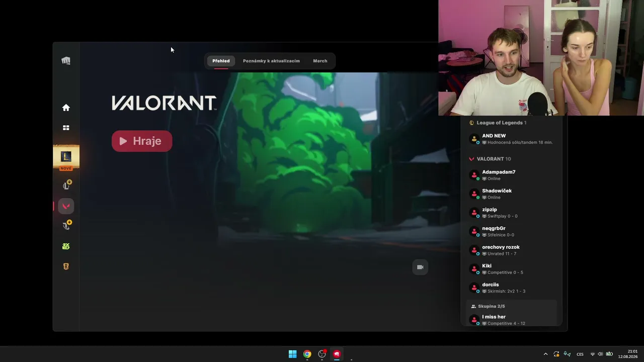Select friend AND NEW

click(x=511, y=139)
